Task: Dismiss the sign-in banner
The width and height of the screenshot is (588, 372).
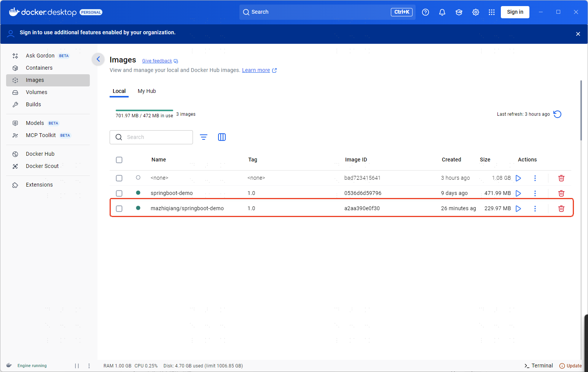Action: 578,34
